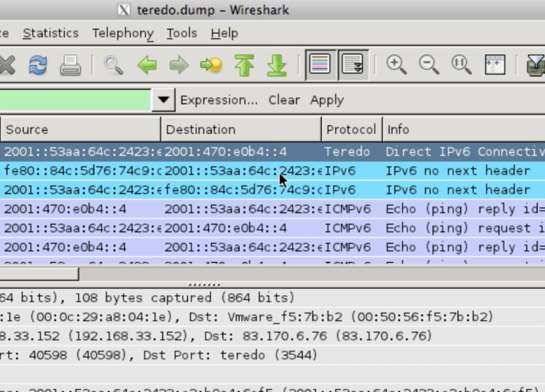Go forward in packet history

click(x=179, y=65)
